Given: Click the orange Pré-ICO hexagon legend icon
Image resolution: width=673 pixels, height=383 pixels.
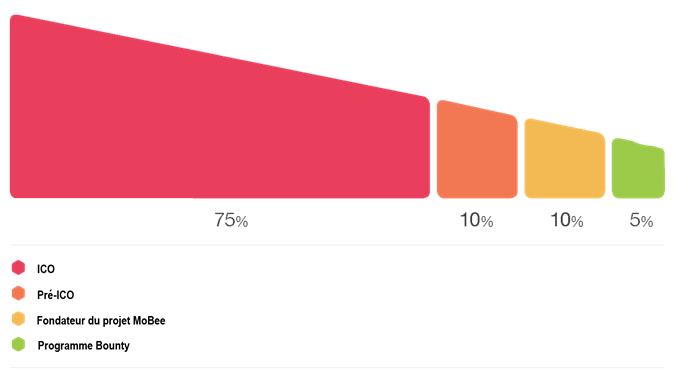Looking at the screenshot, I should (18, 293).
